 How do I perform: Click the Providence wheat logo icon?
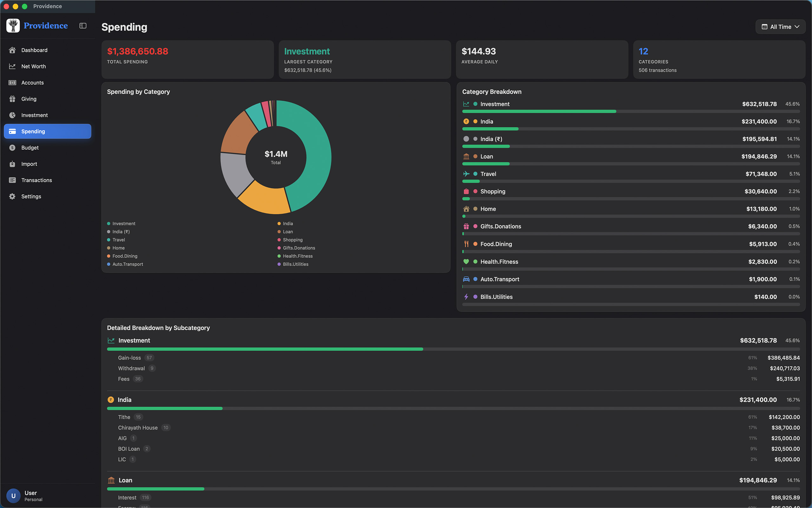(x=13, y=25)
